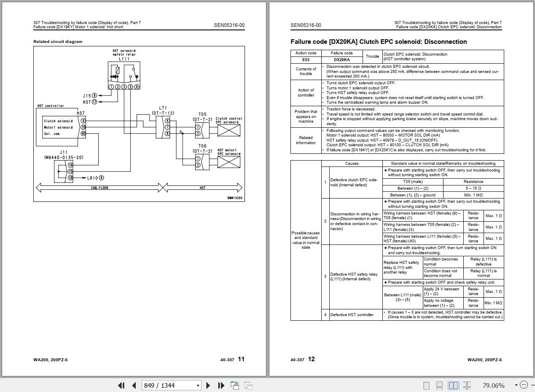
Task: Jump to the last page
Action: click(x=221, y=385)
